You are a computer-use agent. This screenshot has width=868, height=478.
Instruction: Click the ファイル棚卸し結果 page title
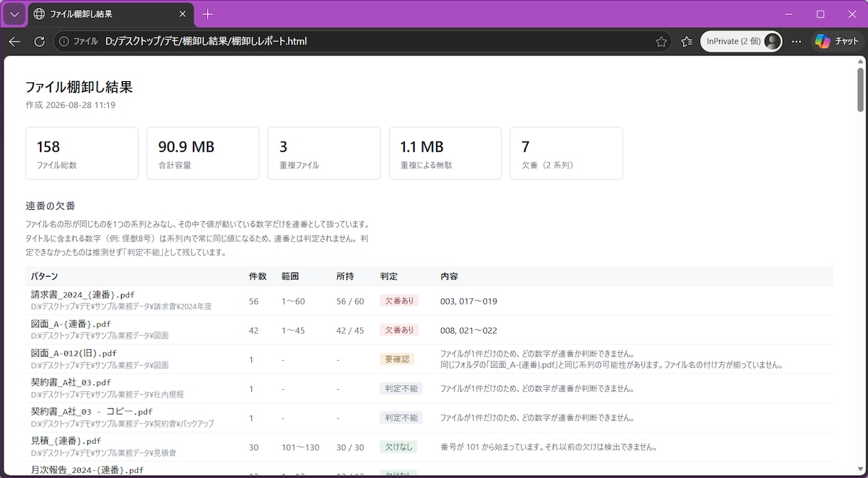pyautogui.click(x=79, y=87)
